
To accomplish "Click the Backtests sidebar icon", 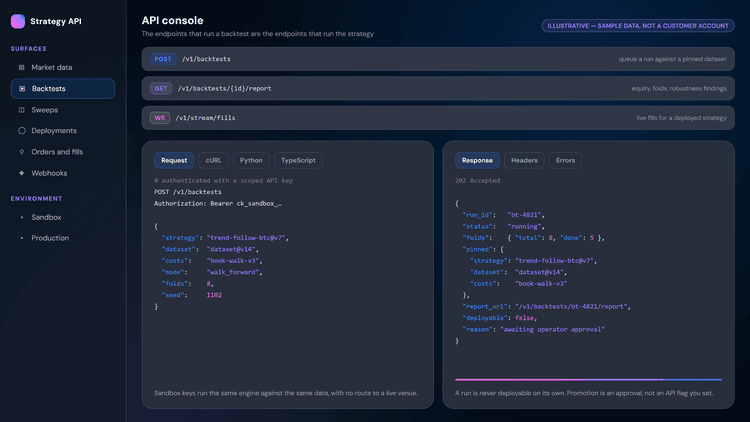I will click(x=22, y=89).
